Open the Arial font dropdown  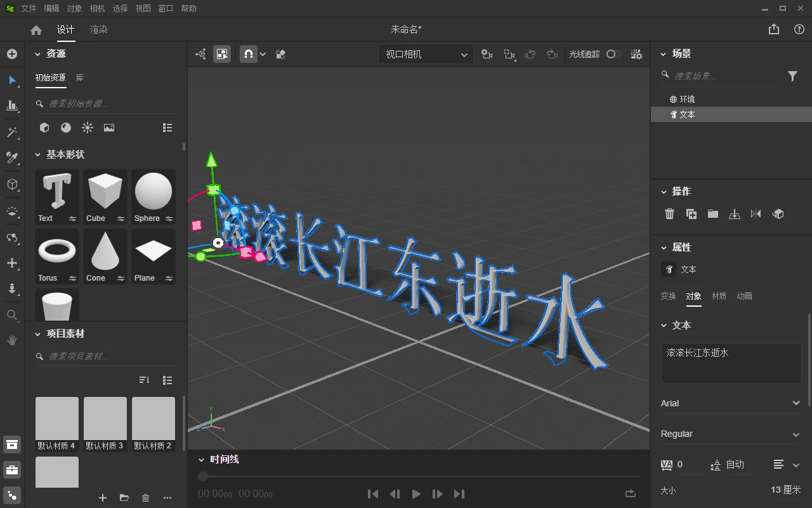pos(731,403)
